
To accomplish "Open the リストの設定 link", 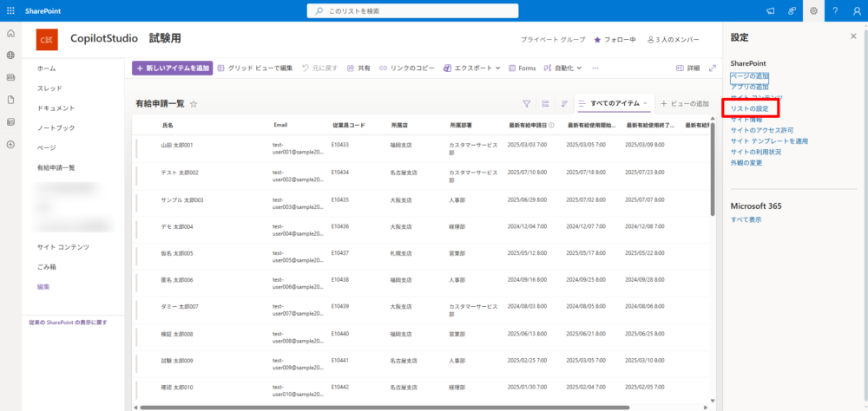I will pyautogui.click(x=749, y=108).
